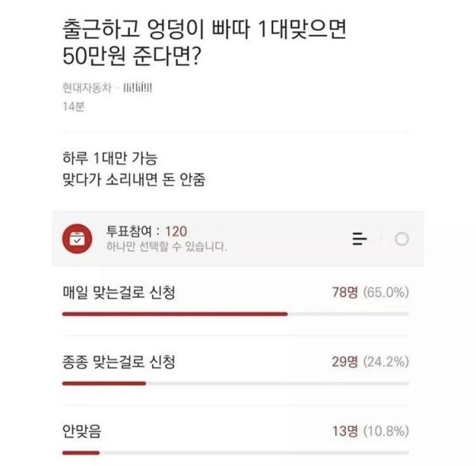Click the 13명 (10.8%) vote count
The height and width of the screenshot is (466, 476).
tap(370, 431)
